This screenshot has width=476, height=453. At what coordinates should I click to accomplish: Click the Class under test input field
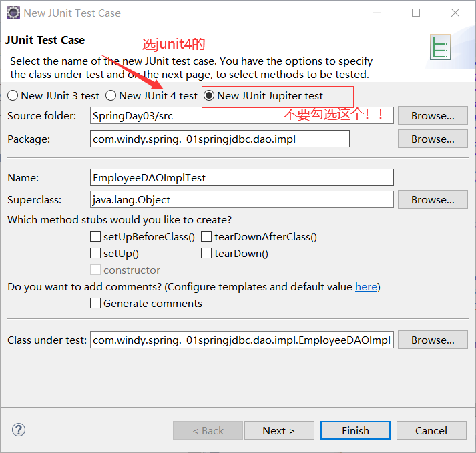pyautogui.click(x=242, y=340)
